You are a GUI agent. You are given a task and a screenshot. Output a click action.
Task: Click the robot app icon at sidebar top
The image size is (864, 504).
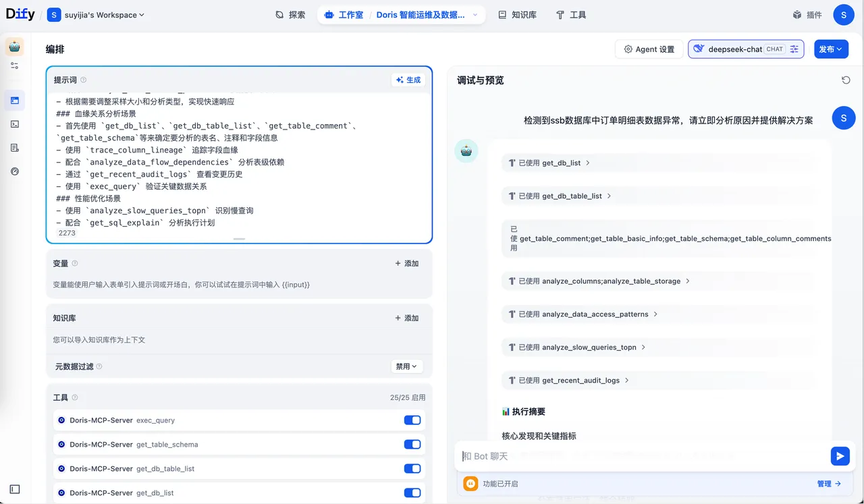(x=15, y=47)
